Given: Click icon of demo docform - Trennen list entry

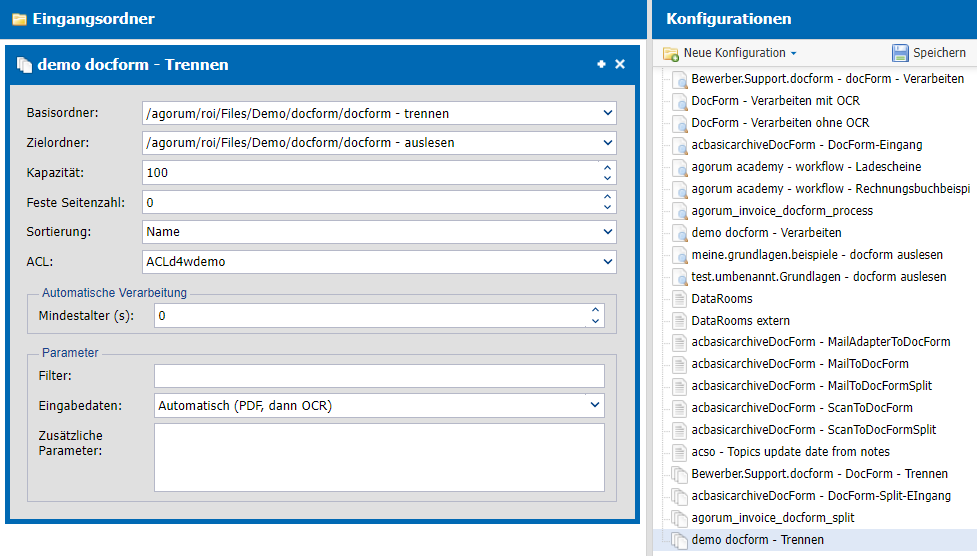Looking at the screenshot, I should point(679,540).
